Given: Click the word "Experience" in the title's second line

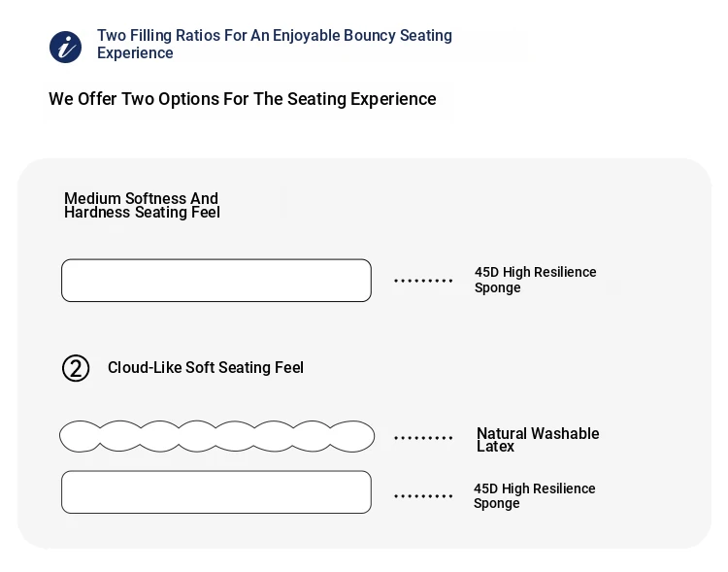Looking at the screenshot, I should point(135,53).
